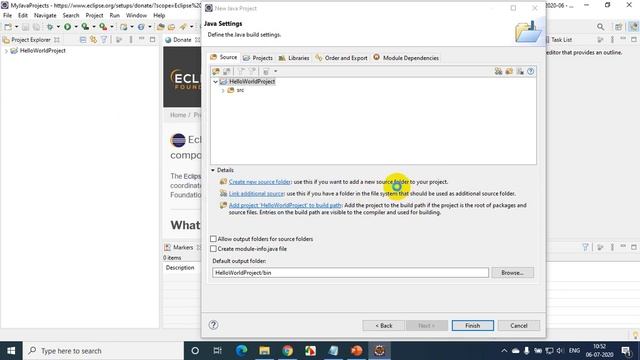This screenshot has width=640, height=360.
Task: Click the Finish button
Action: [x=473, y=326]
